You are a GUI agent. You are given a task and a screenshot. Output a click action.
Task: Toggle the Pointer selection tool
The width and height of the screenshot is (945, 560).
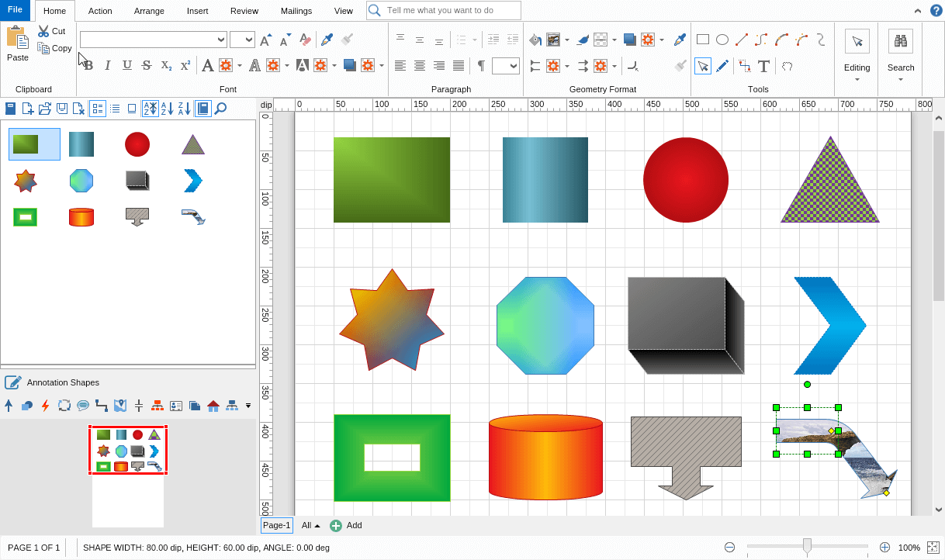pyautogui.click(x=703, y=66)
